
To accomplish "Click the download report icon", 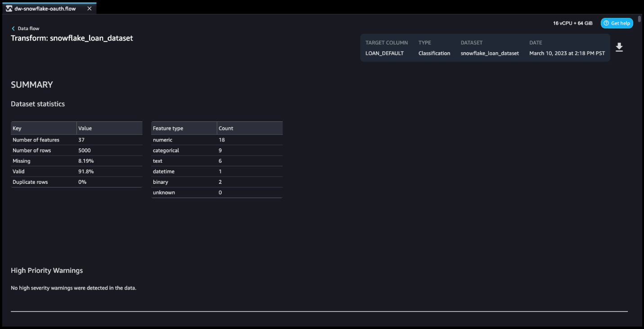I will (x=619, y=47).
